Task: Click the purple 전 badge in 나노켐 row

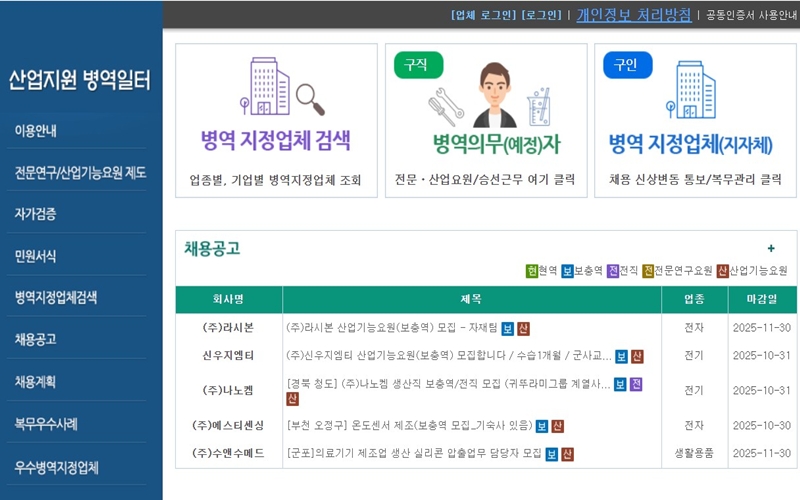Action: click(x=636, y=384)
